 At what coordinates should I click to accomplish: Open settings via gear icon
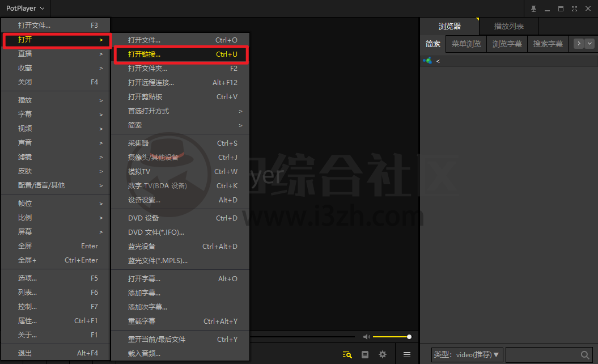point(383,354)
